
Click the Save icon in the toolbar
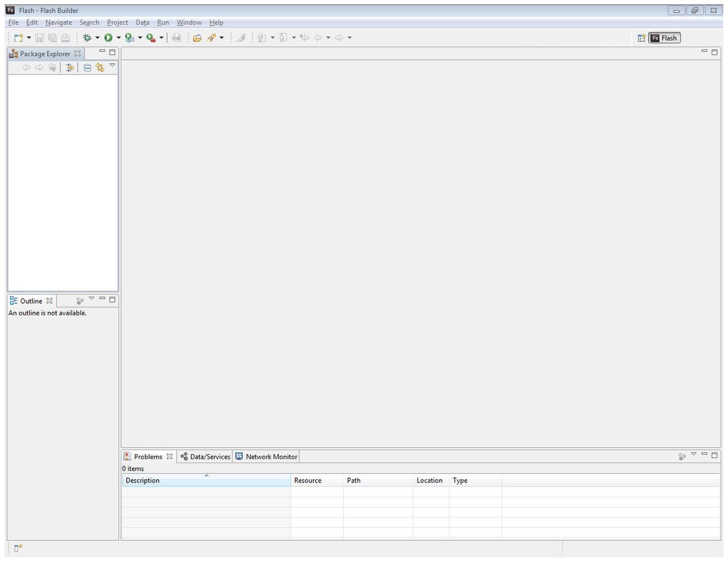coord(39,38)
